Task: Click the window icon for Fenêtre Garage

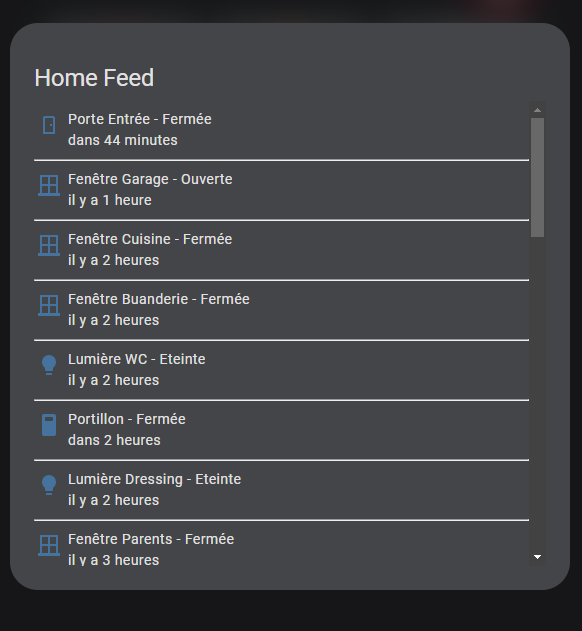Action: coord(49,185)
